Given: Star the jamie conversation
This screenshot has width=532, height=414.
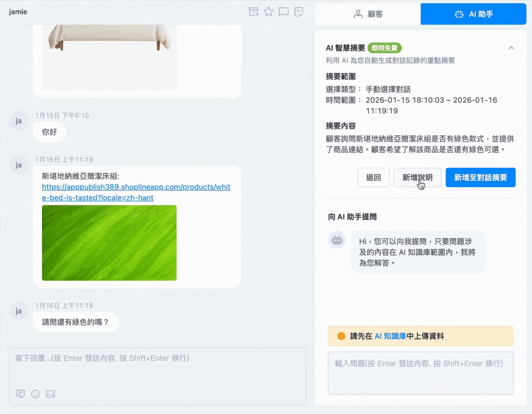Looking at the screenshot, I should point(269,11).
